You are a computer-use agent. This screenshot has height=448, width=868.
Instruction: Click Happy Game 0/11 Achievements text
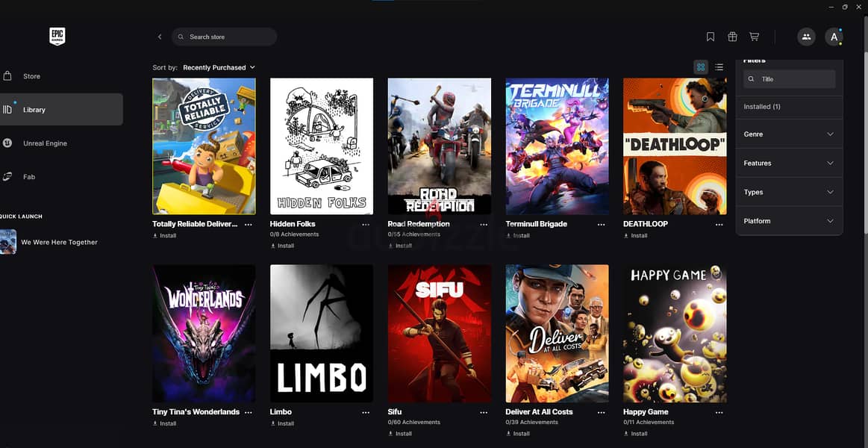tap(649, 422)
